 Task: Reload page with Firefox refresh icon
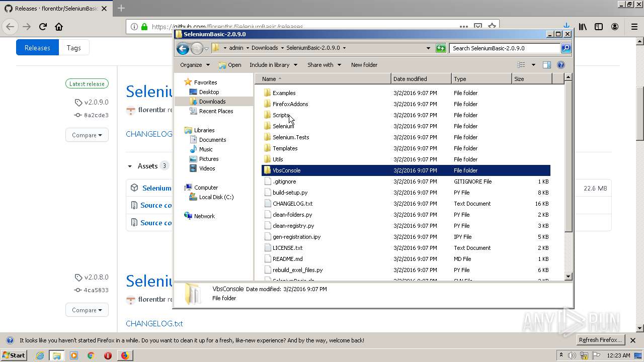click(43, 27)
